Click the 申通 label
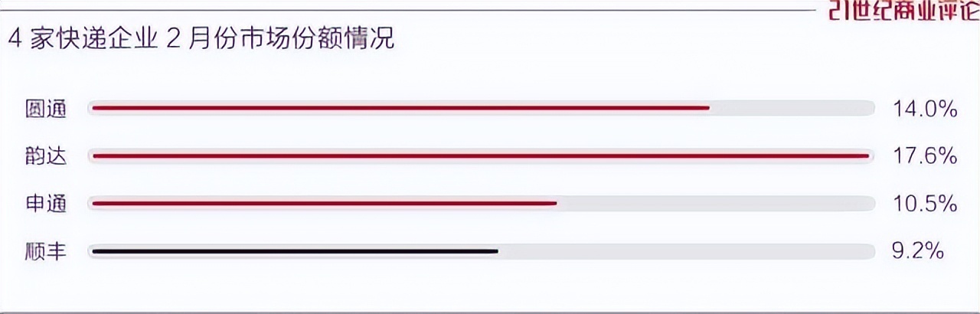The height and width of the screenshot is (314, 980). tap(46, 204)
